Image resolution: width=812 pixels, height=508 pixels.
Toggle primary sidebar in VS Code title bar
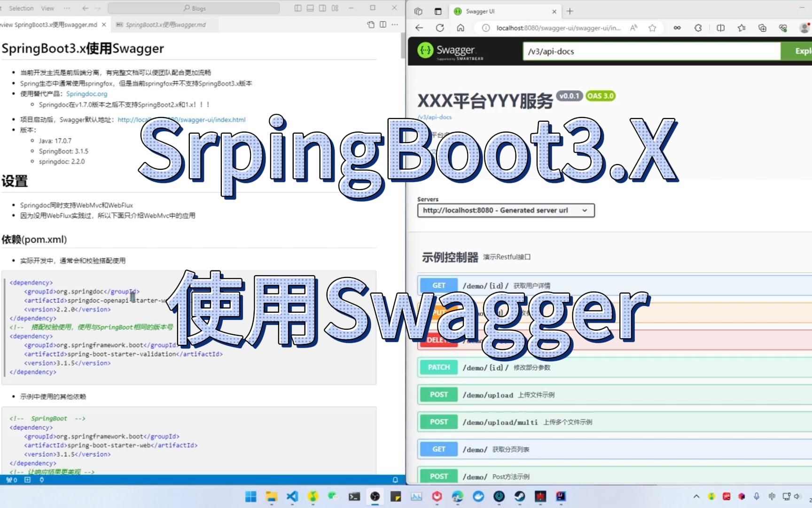click(x=298, y=8)
